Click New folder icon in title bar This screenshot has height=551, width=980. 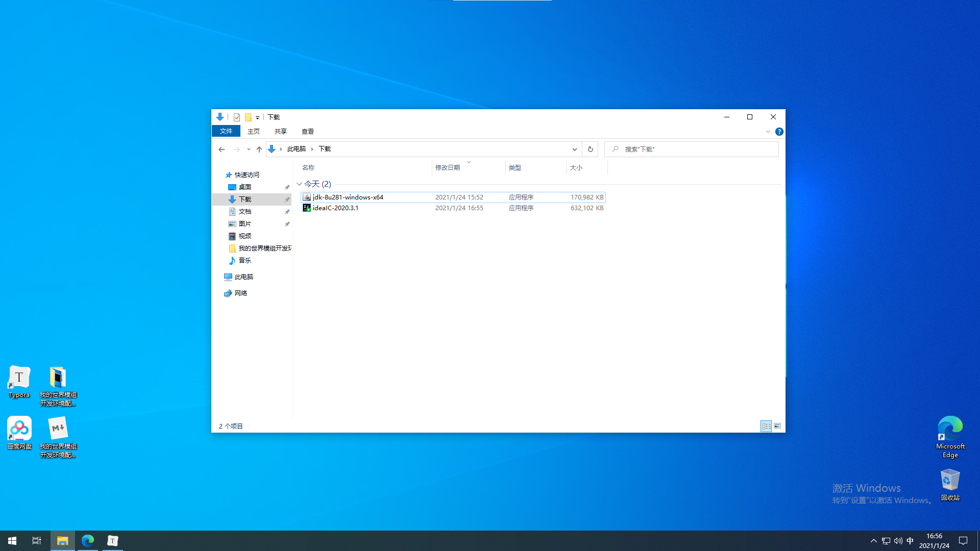click(248, 117)
